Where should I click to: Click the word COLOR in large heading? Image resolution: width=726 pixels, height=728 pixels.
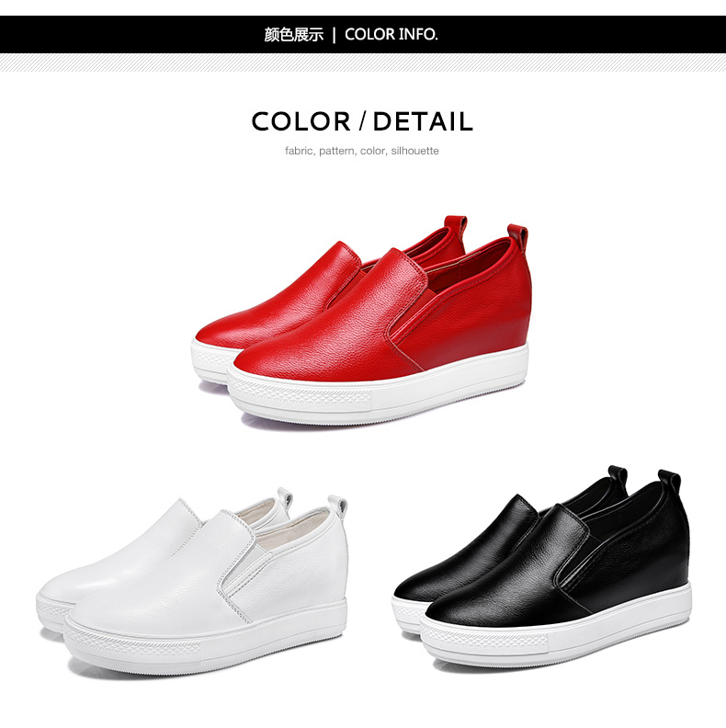(301, 121)
